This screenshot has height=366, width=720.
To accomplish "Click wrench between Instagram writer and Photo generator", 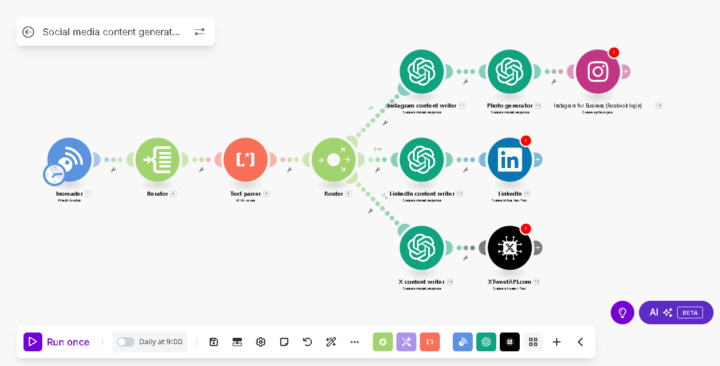I will tap(466, 82).
